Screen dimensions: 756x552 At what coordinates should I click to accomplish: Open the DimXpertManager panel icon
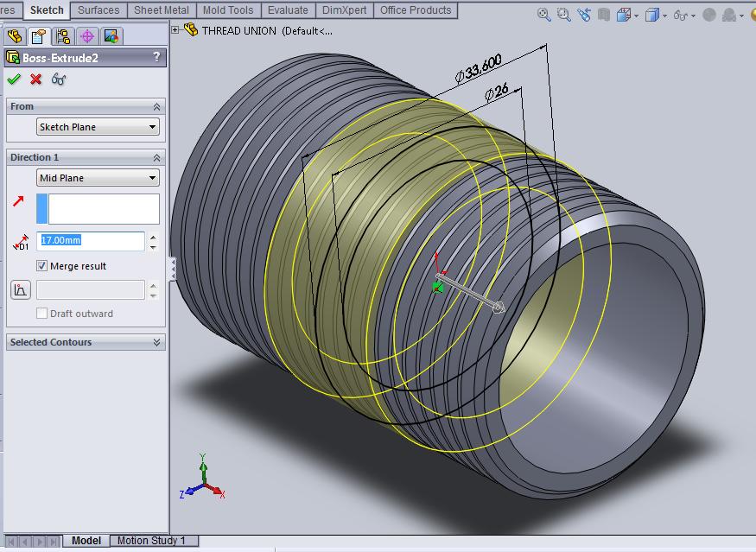86,35
